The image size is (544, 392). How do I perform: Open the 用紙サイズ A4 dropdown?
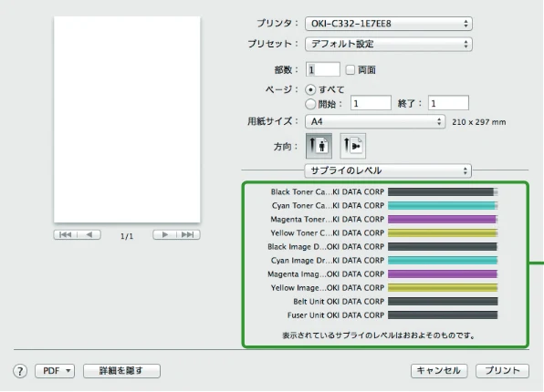pos(375,121)
